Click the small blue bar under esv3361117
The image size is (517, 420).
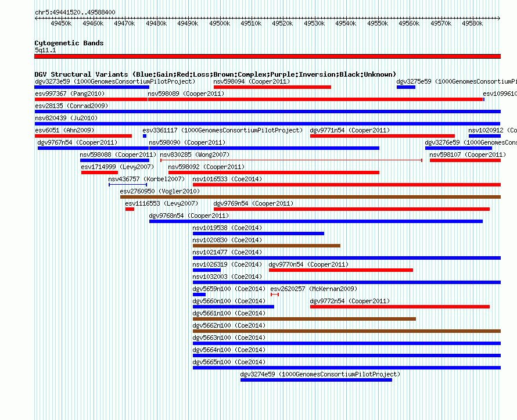click(x=145, y=136)
